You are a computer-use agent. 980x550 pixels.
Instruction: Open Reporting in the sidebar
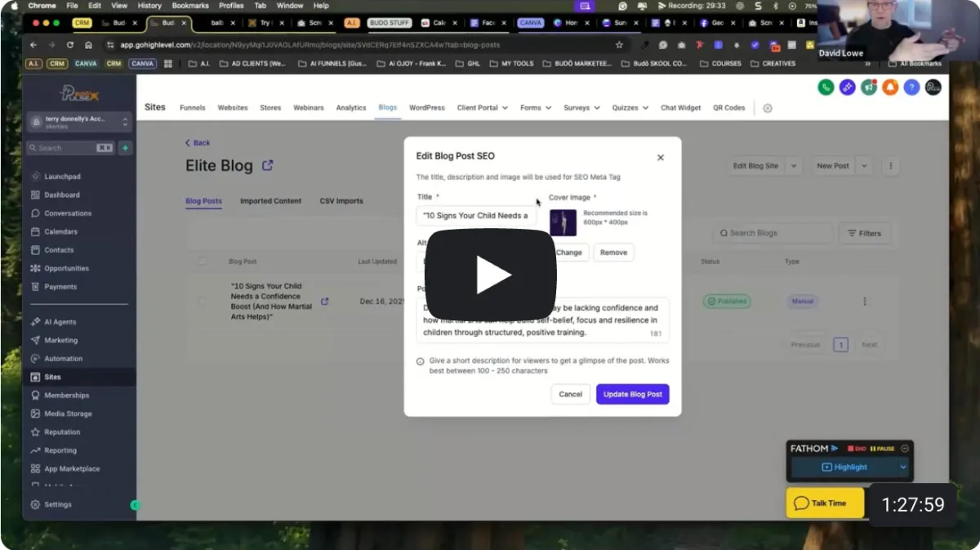pyautogui.click(x=60, y=450)
